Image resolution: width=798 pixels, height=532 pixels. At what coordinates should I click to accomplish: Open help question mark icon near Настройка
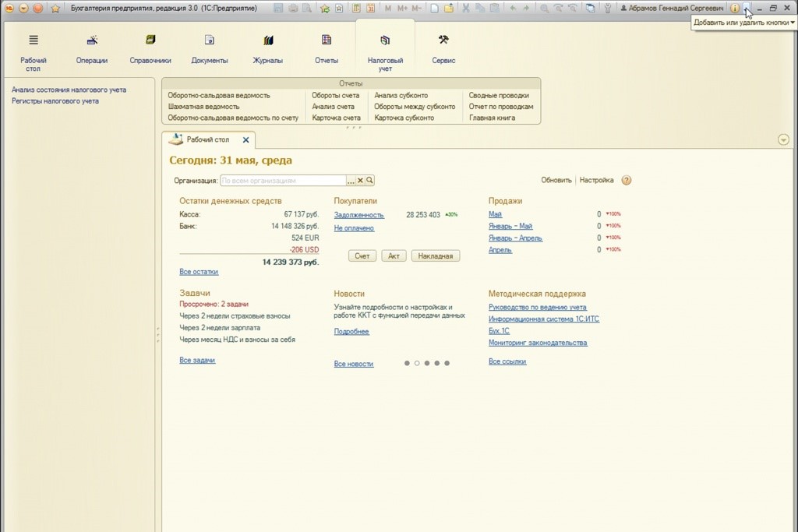(x=627, y=180)
